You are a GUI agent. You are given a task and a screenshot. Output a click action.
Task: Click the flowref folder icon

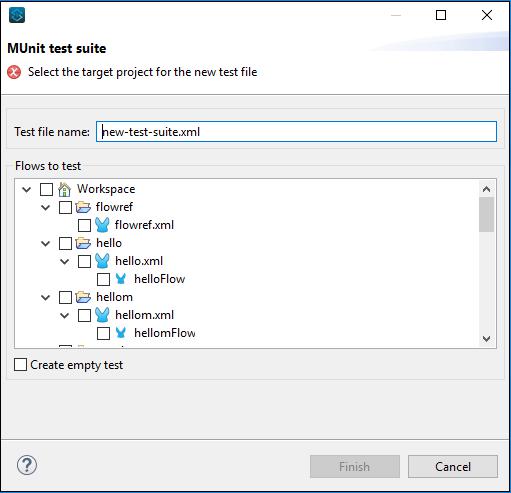pos(83,207)
